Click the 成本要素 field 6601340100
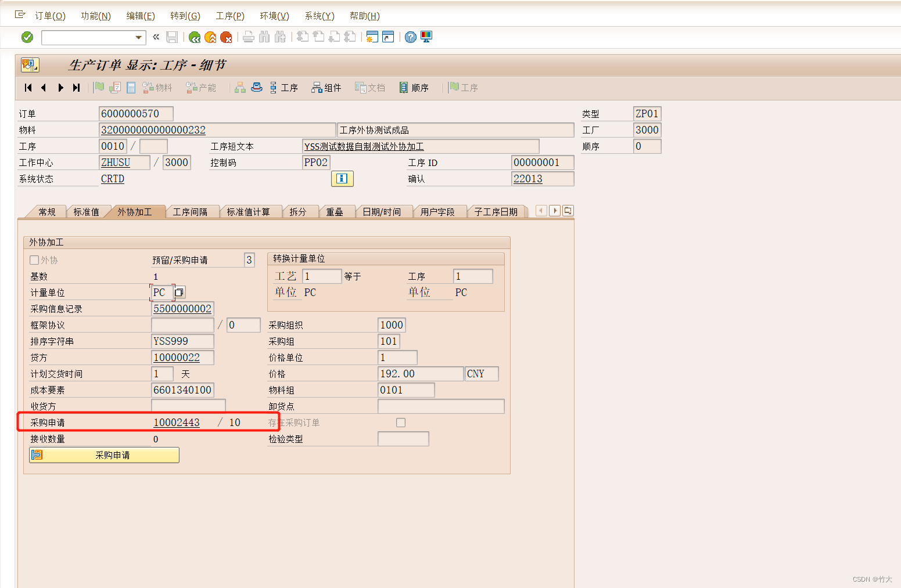The image size is (901, 588). point(182,390)
